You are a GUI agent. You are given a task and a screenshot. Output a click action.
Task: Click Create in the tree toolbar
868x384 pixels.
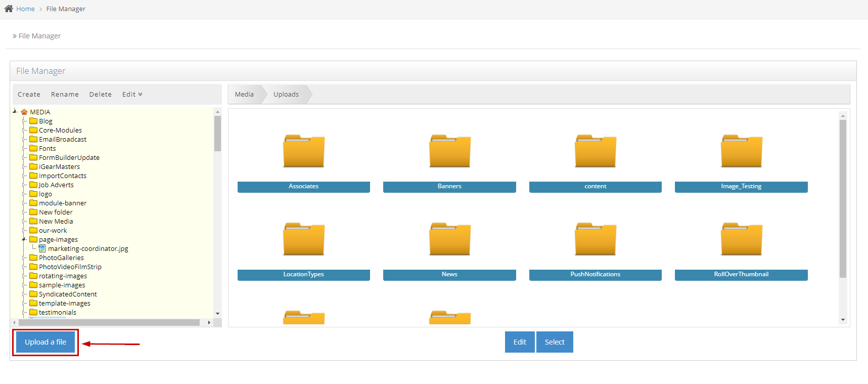(29, 94)
